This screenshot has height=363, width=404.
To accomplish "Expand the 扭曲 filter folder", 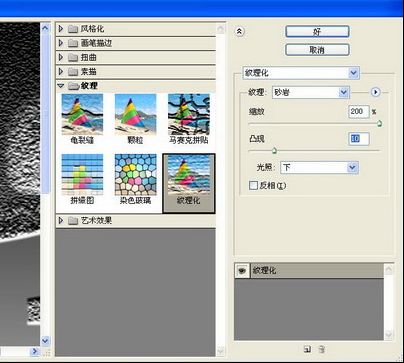I will click(61, 57).
